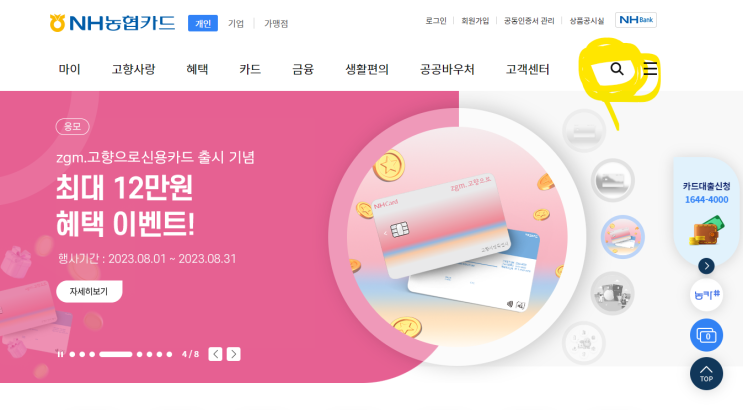This screenshot has width=743, height=410.
Task: Open the 농카# chat icon
Action: coord(706,295)
